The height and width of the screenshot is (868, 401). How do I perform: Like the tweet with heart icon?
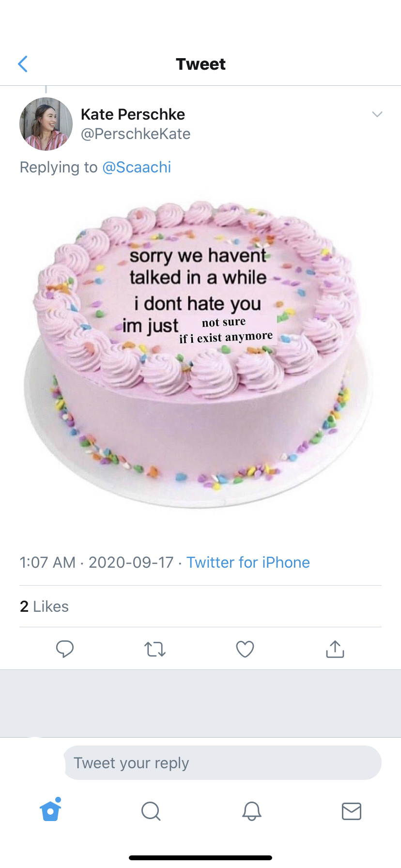tap(245, 649)
